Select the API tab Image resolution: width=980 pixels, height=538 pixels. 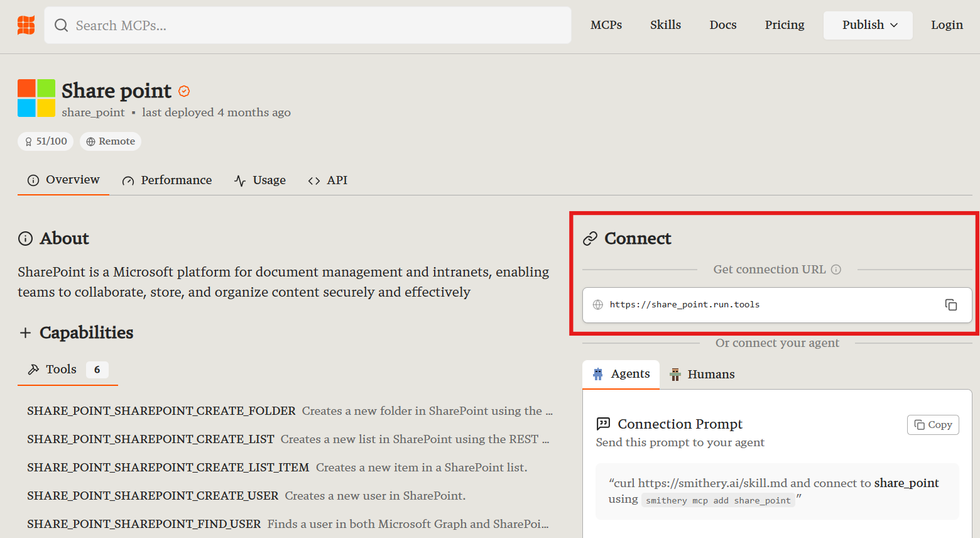[x=328, y=180]
